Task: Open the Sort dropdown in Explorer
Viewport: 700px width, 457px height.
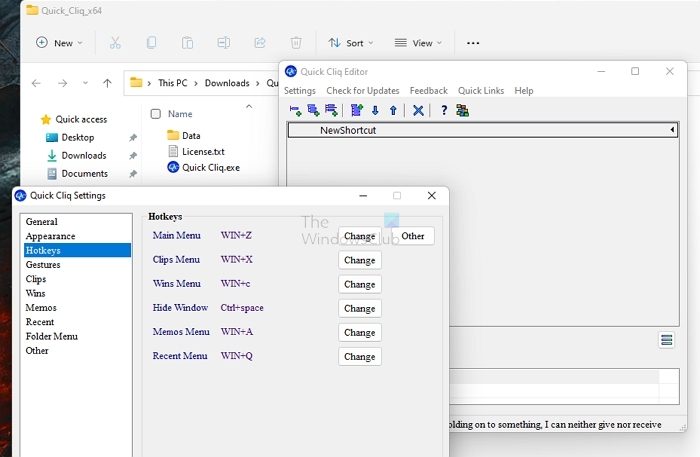Action: 351,43
